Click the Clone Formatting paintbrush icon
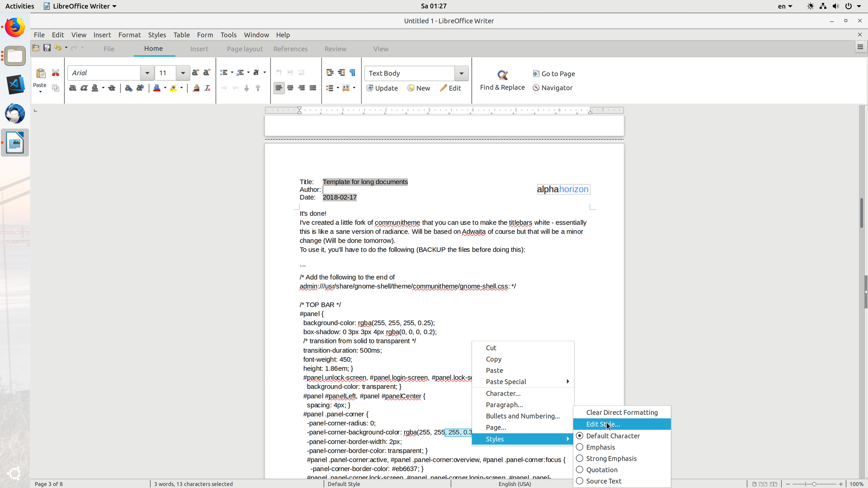 (x=196, y=88)
